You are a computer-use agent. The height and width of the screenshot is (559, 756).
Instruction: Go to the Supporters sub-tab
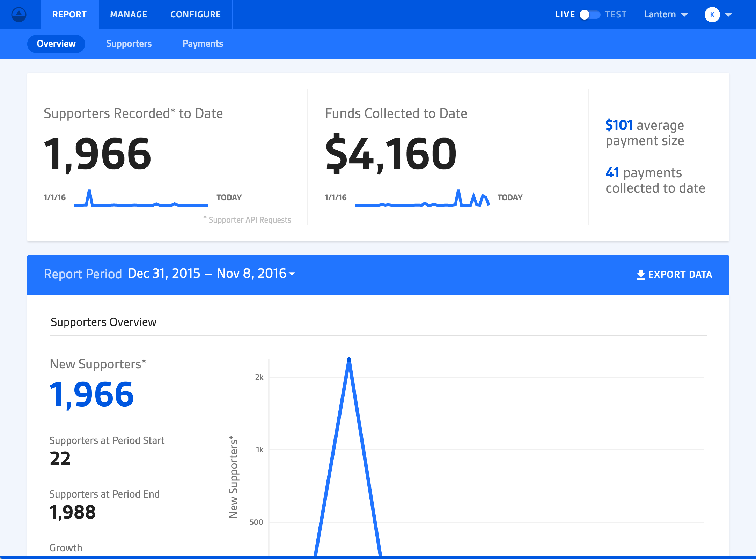[129, 44]
